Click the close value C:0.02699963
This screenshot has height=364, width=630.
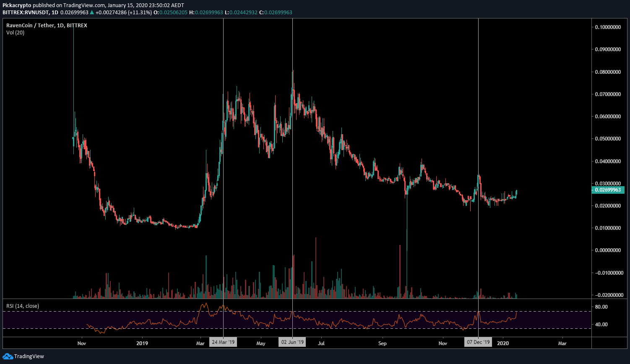coord(276,13)
